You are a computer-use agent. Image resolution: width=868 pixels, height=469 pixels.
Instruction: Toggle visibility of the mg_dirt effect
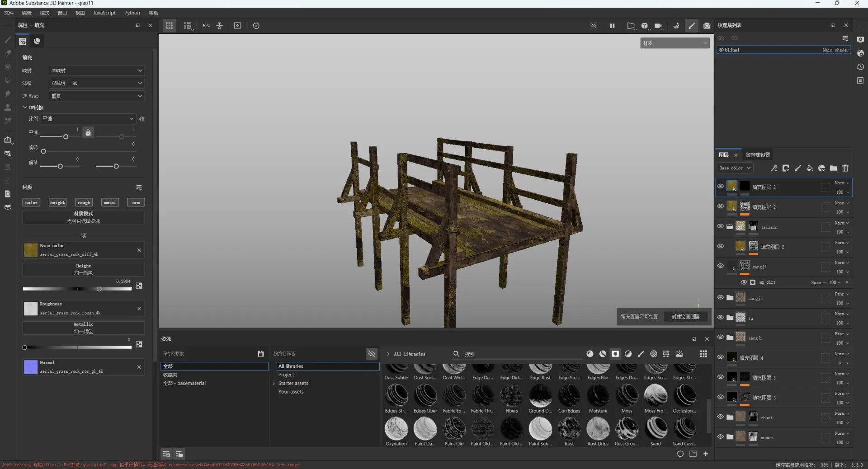click(744, 282)
